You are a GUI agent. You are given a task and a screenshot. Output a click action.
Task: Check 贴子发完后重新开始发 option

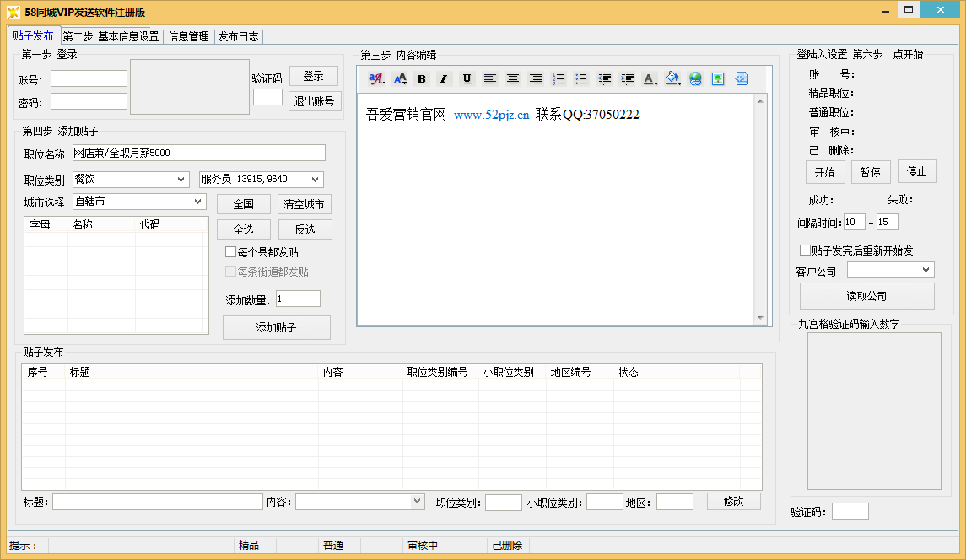(x=805, y=250)
